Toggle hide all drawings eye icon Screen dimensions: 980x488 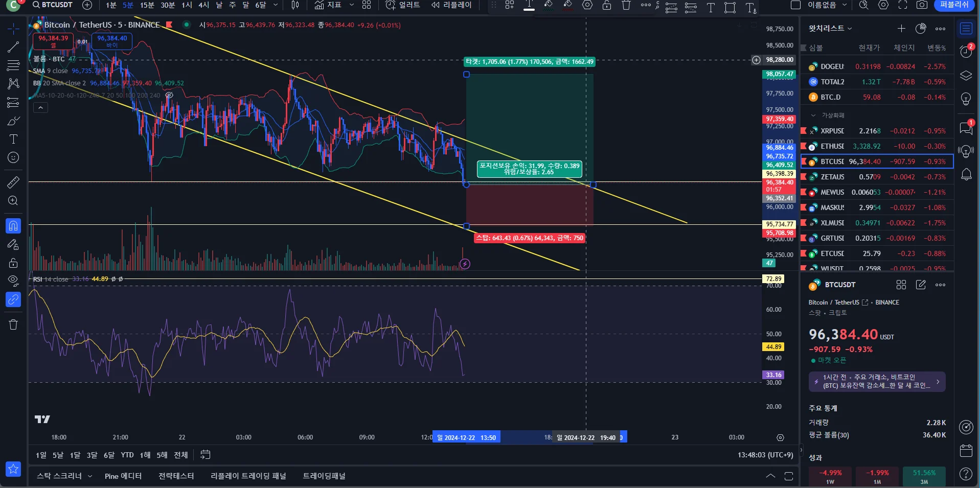pyautogui.click(x=13, y=280)
